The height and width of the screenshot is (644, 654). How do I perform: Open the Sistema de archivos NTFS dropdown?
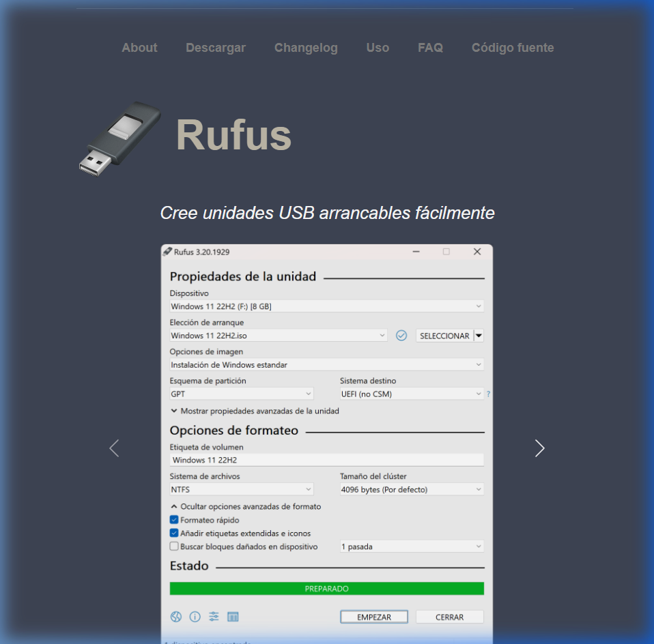click(242, 489)
